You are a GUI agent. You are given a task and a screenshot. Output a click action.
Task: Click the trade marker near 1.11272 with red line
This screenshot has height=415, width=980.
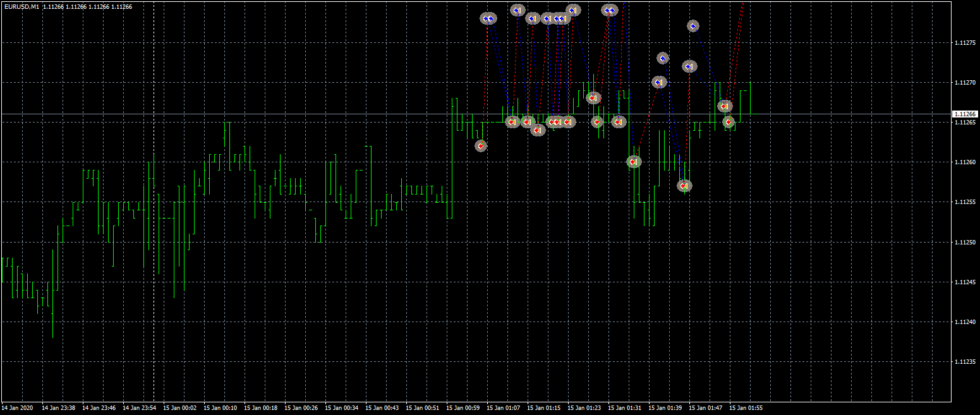point(689,66)
